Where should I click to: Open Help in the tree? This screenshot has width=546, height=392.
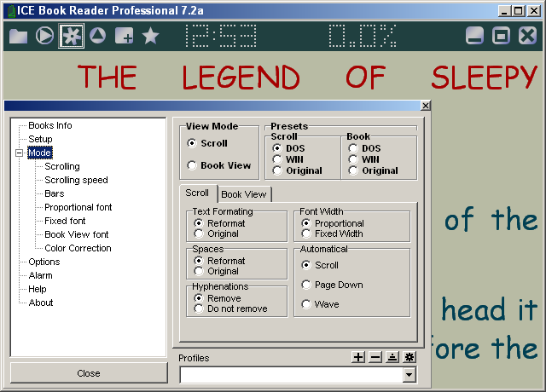[x=38, y=289]
